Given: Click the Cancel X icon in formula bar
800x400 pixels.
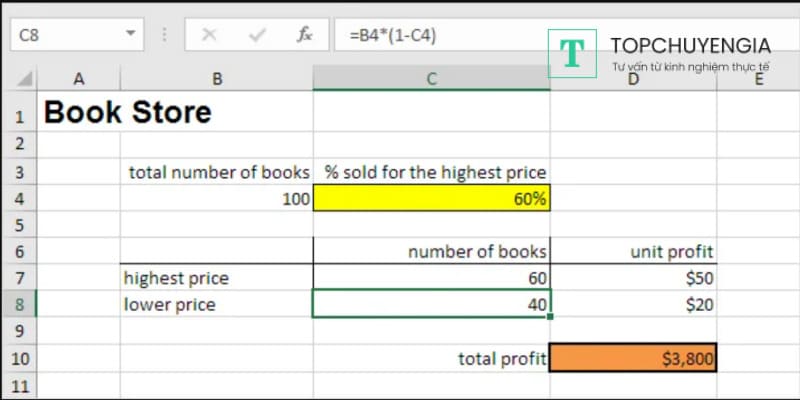Looking at the screenshot, I should 209,35.
